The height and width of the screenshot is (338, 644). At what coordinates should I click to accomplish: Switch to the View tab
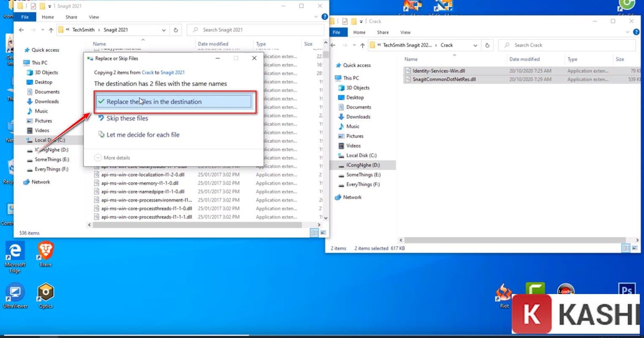[x=94, y=17]
